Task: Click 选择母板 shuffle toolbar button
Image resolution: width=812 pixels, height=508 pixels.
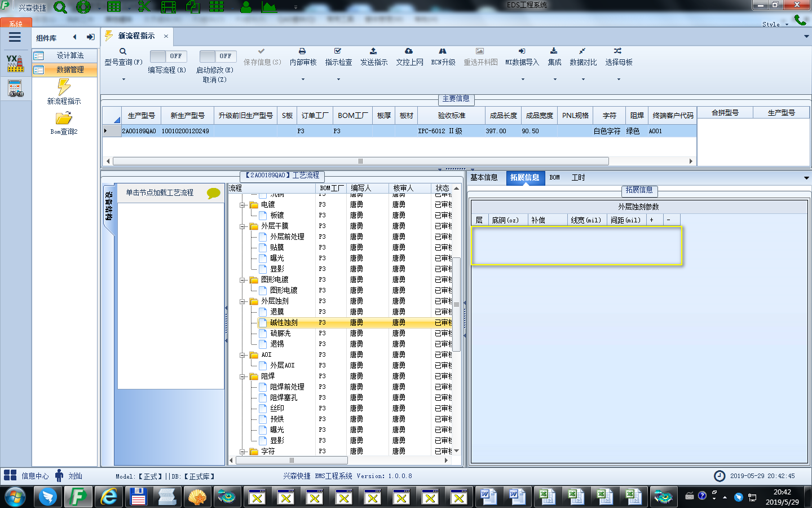Action: pos(619,57)
